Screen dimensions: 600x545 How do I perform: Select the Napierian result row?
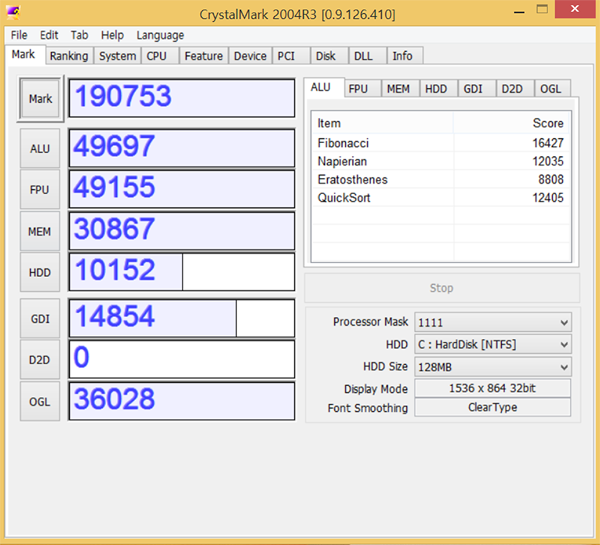click(x=441, y=162)
